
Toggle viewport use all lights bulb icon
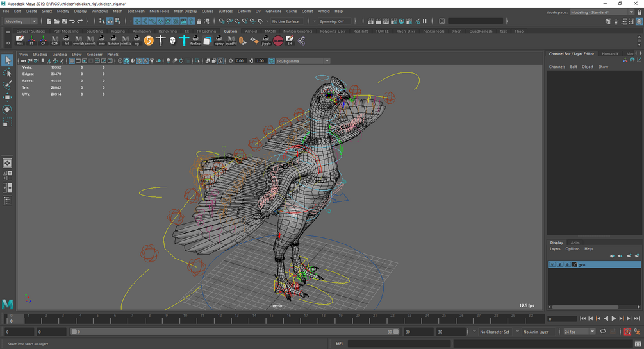152,61
